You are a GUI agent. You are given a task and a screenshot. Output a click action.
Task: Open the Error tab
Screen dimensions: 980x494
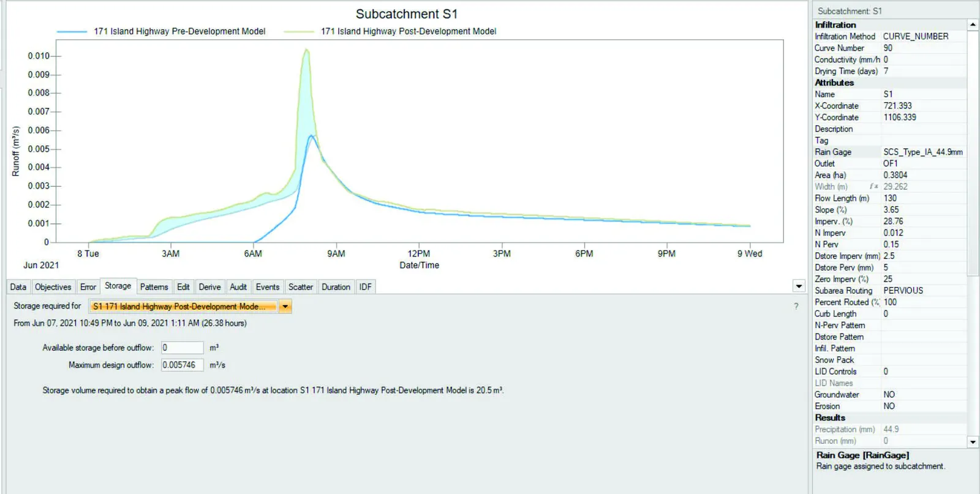pyautogui.click(x=88, y=286)
